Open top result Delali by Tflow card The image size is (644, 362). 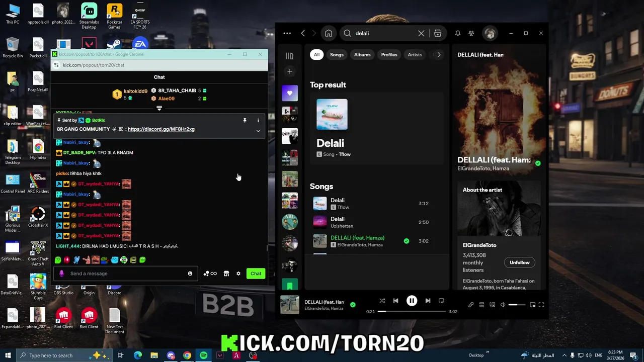coord(377,128)
